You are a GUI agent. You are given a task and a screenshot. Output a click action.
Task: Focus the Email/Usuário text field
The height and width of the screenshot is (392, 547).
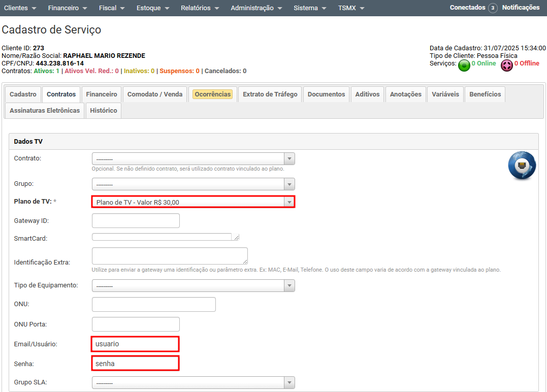pyautogui.click(x=135, y=344)
